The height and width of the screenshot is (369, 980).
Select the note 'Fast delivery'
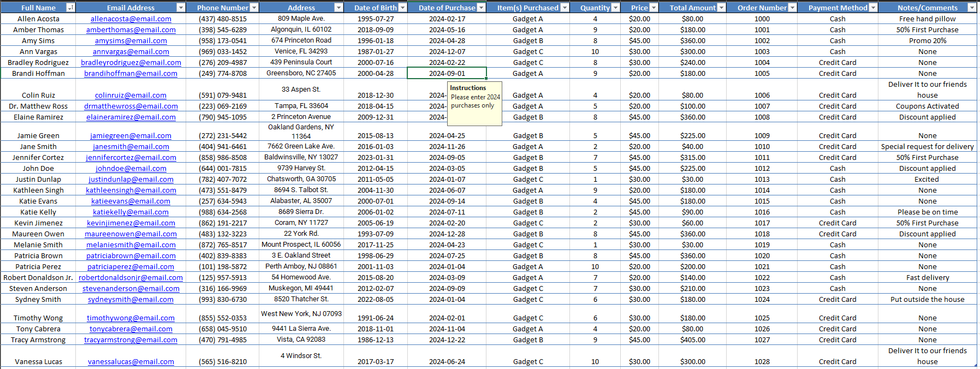tap(928, 277)
